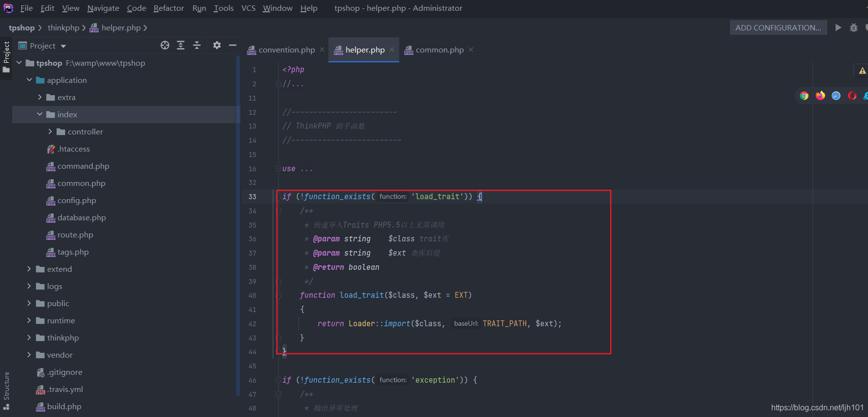Screen dimensions: 868x417
Task: Click the Add Configuration button
Action: click(x=778, y=27)
